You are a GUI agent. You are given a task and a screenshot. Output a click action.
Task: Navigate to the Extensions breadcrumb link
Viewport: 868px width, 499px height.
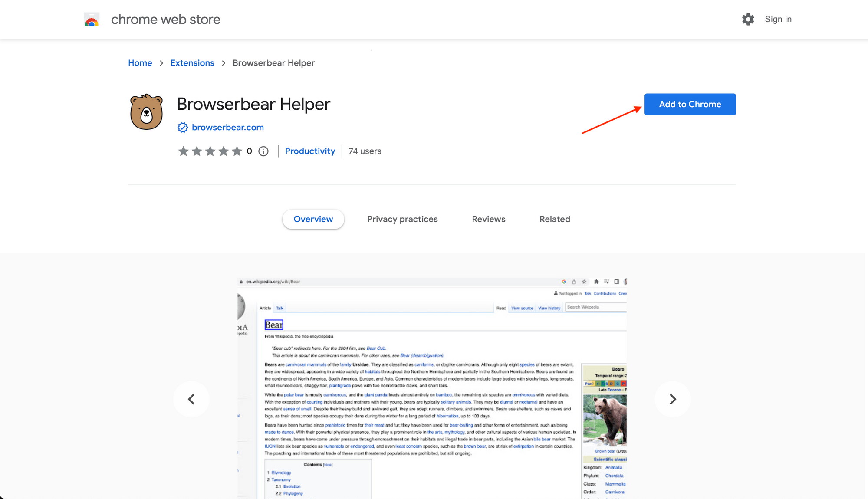click(x=192, y=63)
